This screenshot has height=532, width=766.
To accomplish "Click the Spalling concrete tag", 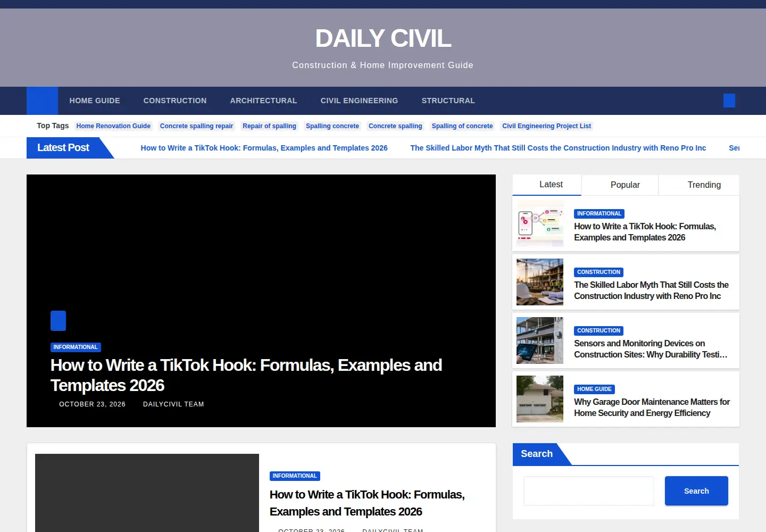I will pyautogui.click(x=332, y=126).
